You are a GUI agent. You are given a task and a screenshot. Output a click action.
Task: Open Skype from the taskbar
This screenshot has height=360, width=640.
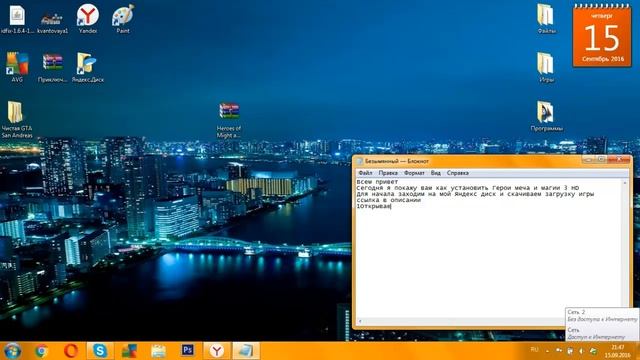click(100, 351)
